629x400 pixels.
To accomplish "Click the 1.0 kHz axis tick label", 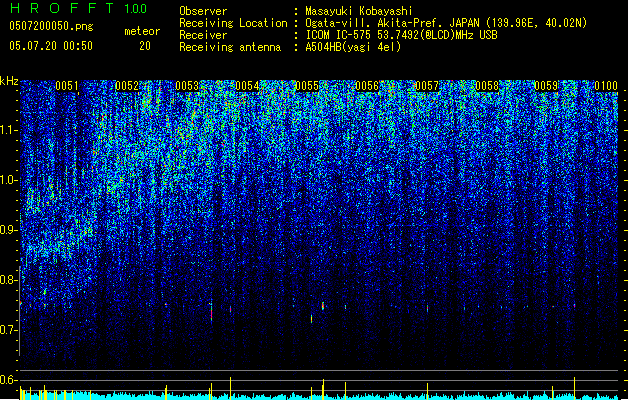I will 9,180.
